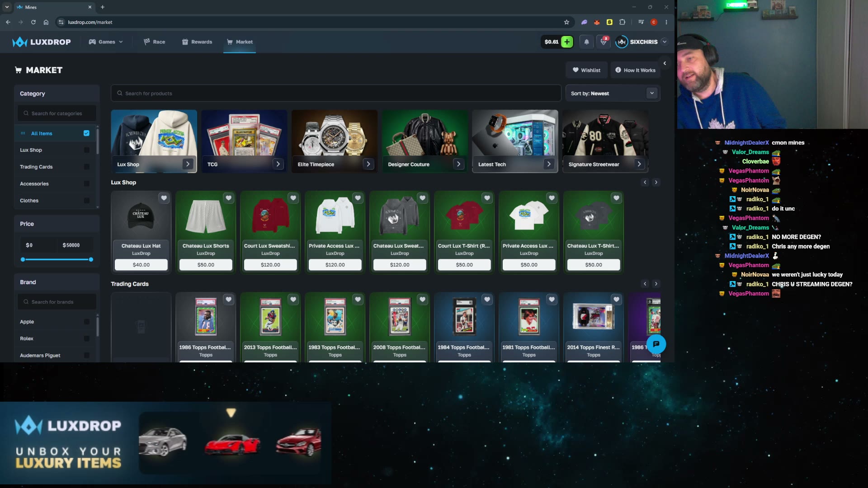Favorite the Private Access Lux hoodie heart

358,198
